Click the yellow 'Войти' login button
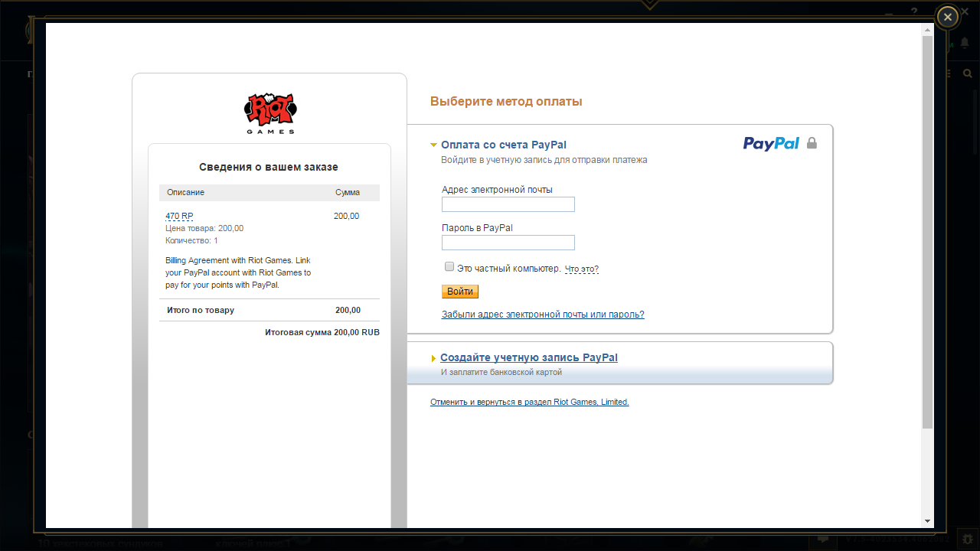 (460, 292)
